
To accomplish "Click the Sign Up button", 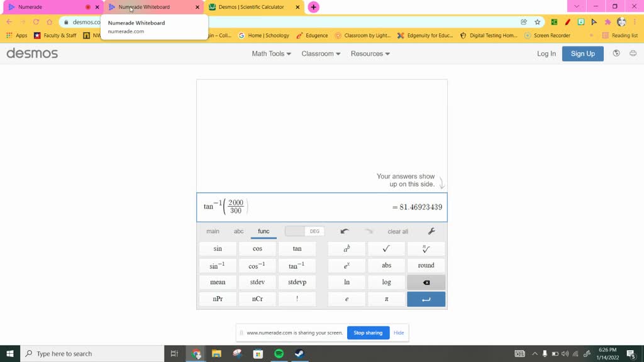I will click(x=582, y=53).
